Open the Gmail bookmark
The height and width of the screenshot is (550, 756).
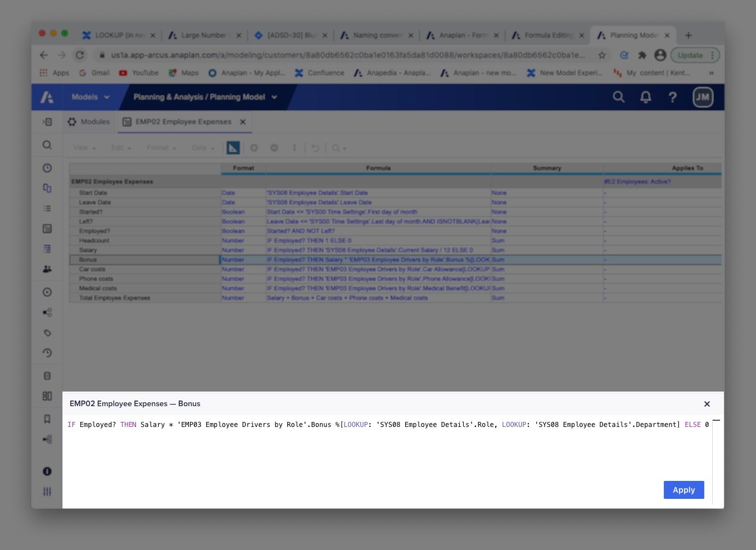point(94,73)
